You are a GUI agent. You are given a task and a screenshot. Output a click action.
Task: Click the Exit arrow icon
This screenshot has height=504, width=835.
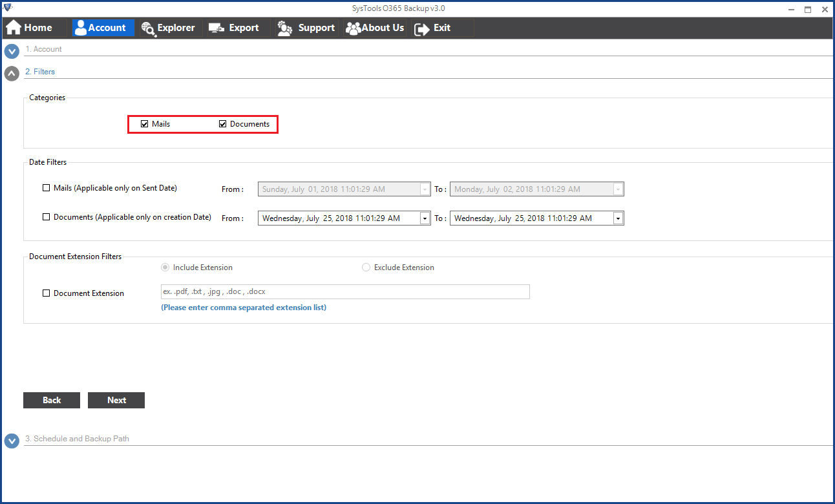[x=422, y=28]
